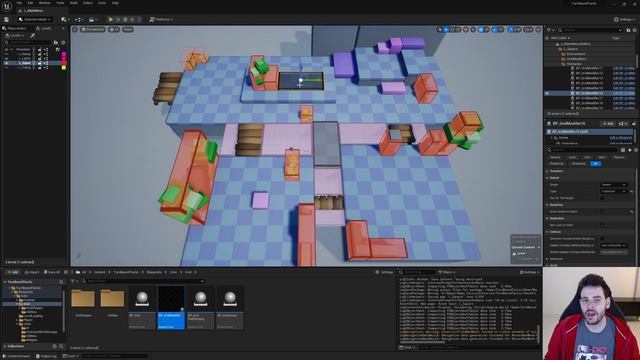Click Save All in Content Browser

click(52, 272)
